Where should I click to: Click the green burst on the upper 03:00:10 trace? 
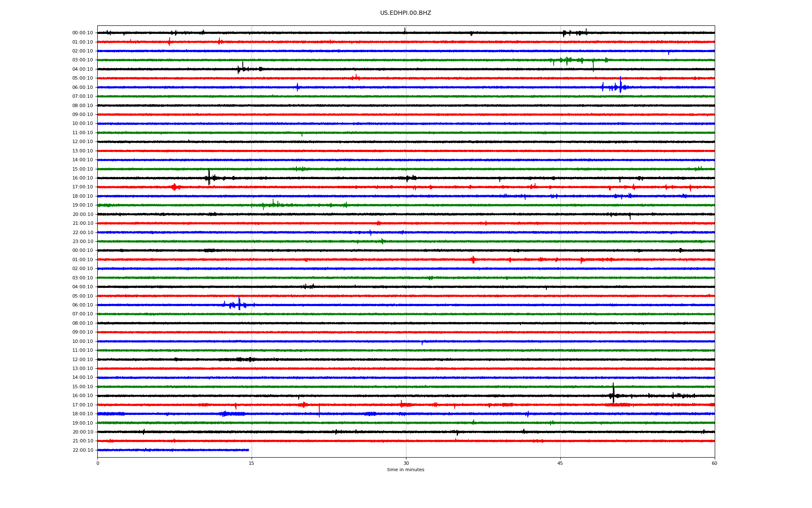(x=567, y=60)
